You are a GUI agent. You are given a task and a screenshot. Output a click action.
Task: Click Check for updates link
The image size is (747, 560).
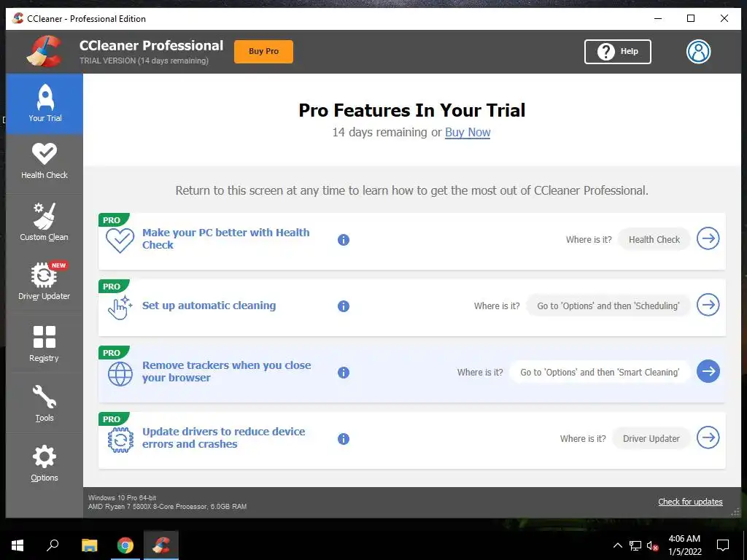pos(690,502)
